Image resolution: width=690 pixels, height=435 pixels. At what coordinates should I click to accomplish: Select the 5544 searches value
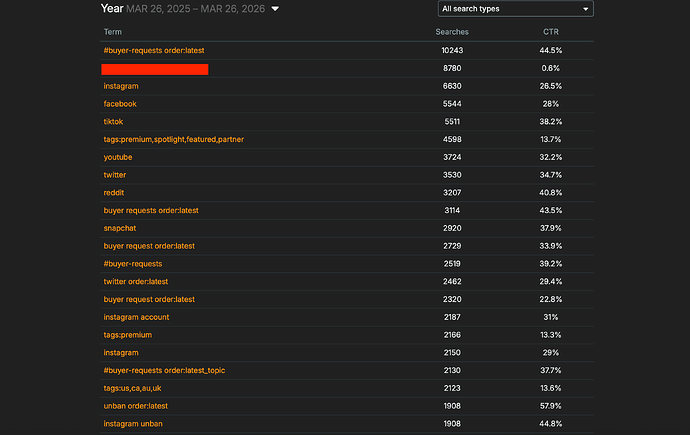[452, 104]
